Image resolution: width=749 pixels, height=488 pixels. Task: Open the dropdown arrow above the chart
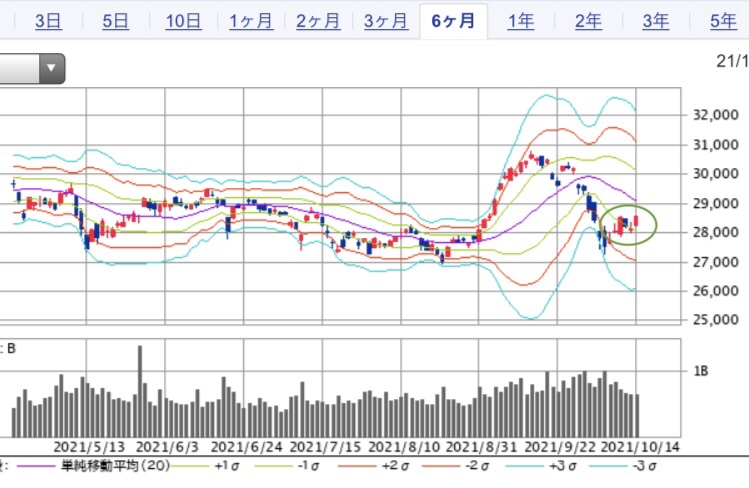[x=51, y=69]
